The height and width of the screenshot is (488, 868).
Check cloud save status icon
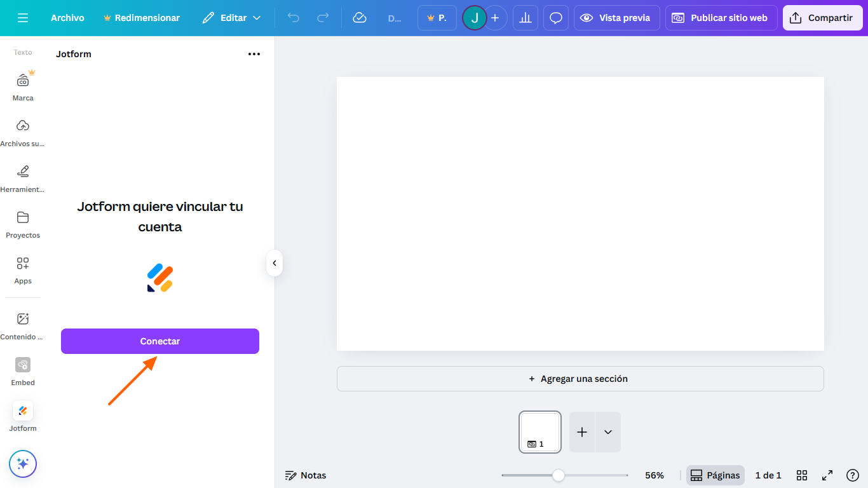[360, 18]
